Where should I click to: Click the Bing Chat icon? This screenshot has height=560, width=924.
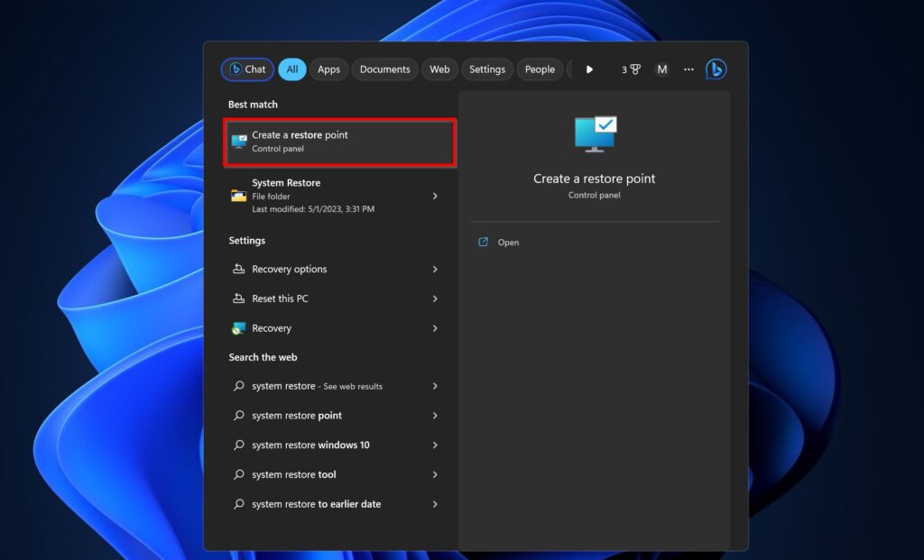(716, 69)
